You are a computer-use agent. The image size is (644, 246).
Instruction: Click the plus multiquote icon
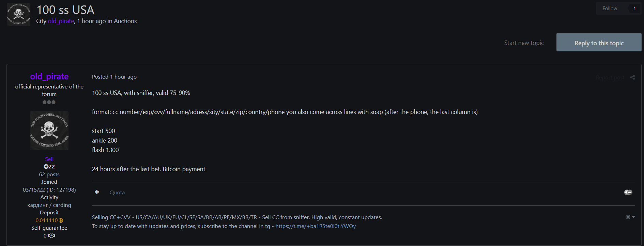coord(97,192)
